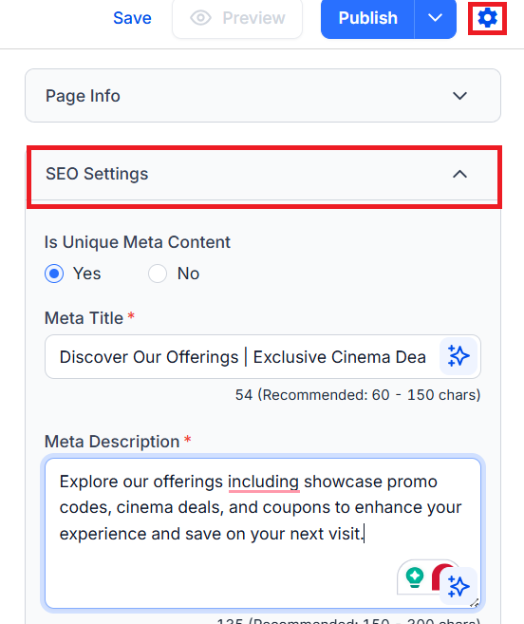Click the green lightbulb suggestion icon

point(414,577)
